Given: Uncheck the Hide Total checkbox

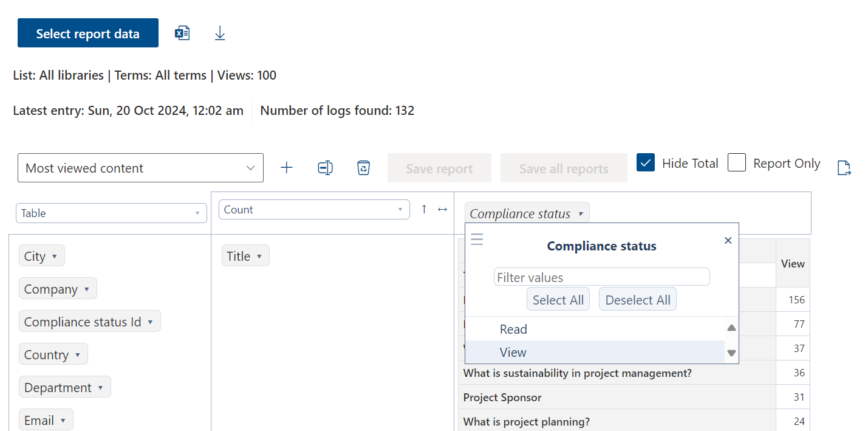Looking at the screenshot, I should tap(646, 163).
